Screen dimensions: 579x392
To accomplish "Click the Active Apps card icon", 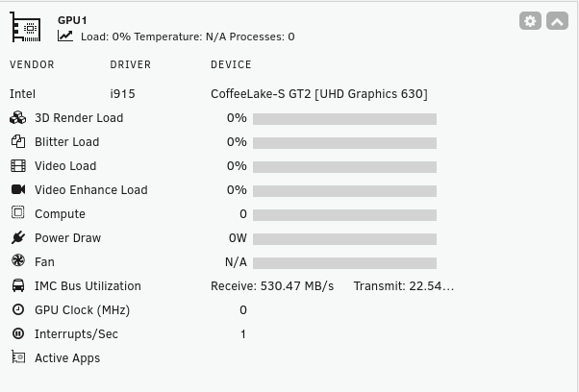I will point(18,357).
